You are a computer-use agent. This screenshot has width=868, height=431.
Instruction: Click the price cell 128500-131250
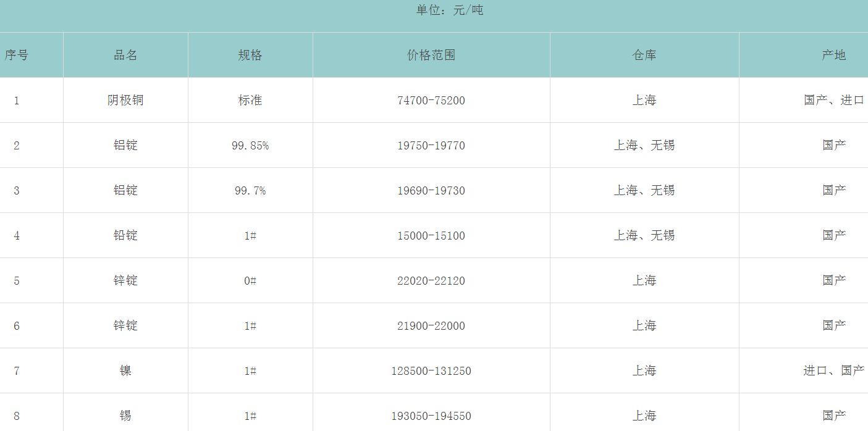[431, 370]
